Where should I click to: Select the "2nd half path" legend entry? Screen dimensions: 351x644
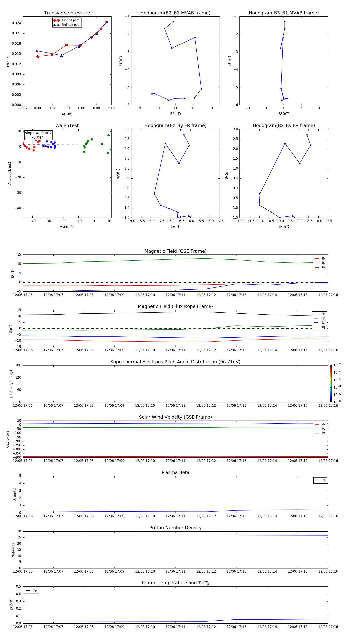pos(67,25)
